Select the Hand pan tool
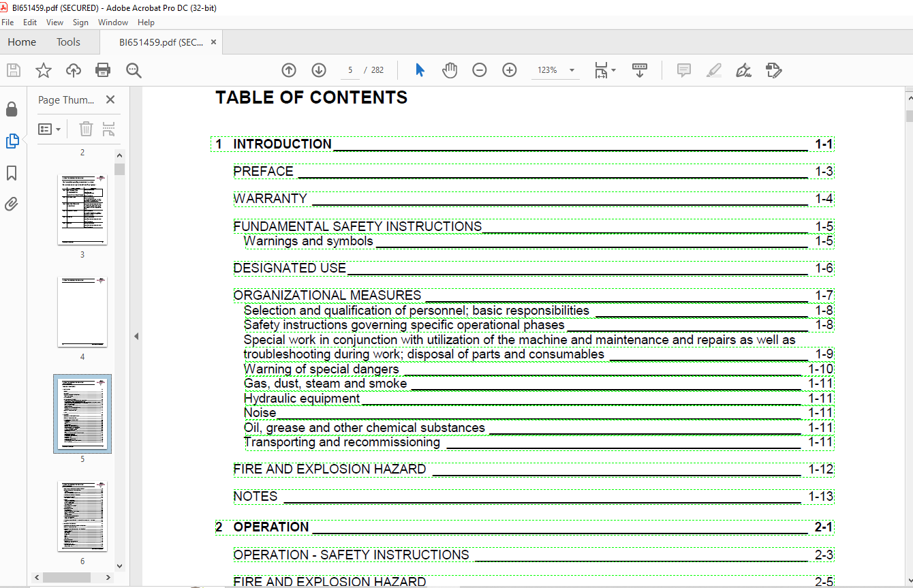This screenshot has width=913, height=588. coord(450,70)
